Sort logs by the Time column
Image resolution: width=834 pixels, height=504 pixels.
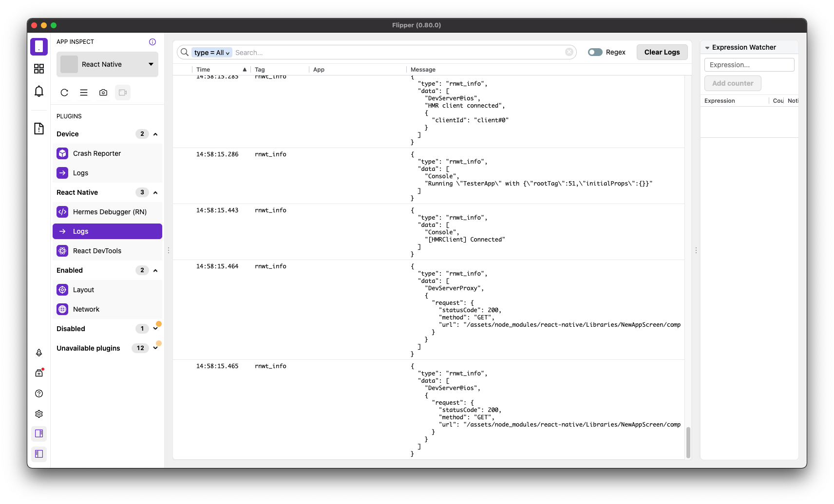pos(221,70)
